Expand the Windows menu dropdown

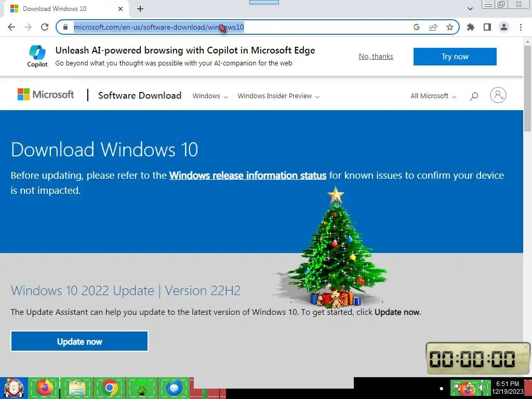[210, 96]
